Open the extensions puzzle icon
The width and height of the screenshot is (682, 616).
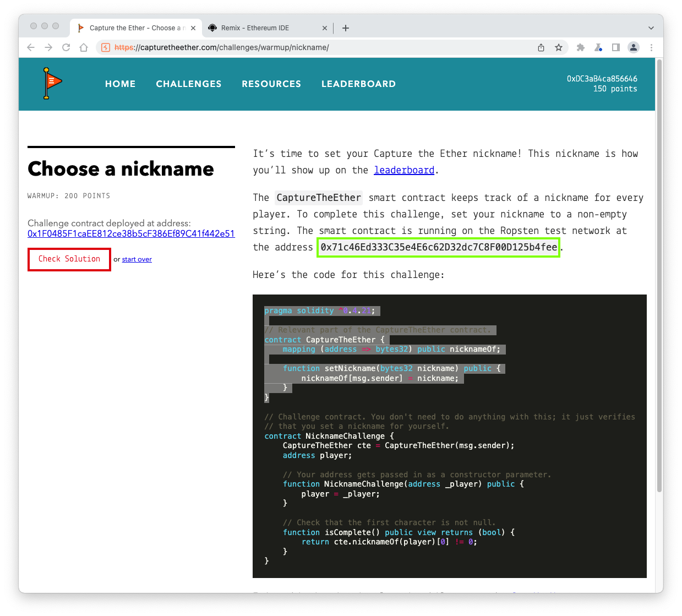[580, 47]
